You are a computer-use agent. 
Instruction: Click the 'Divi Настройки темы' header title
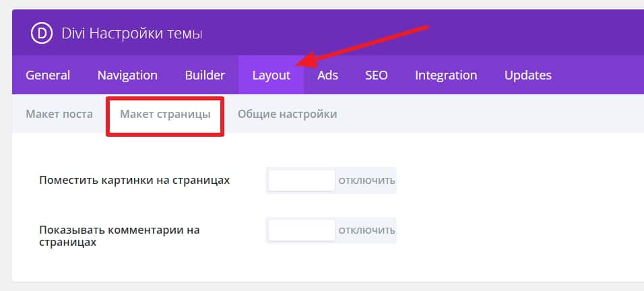[132, 33]
